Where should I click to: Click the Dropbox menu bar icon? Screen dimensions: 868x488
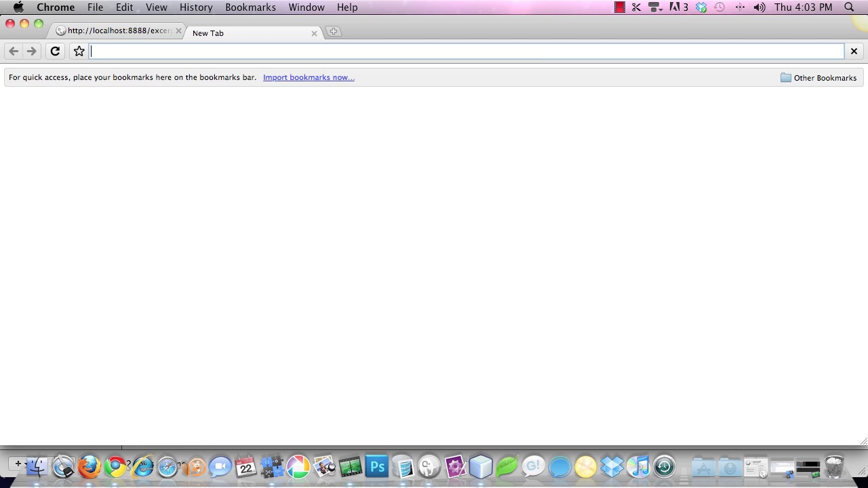(x=701, y=7)
